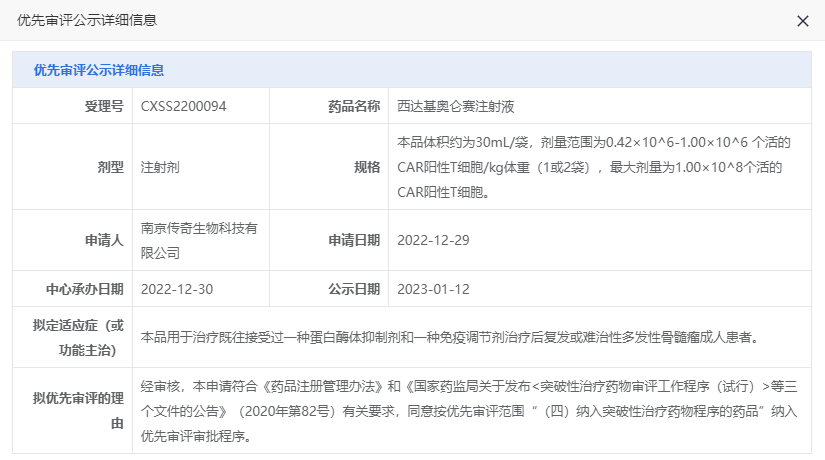Close the 优先审评公示详细信息 dialog
This screenshot has height=460, width=825.
802,21
